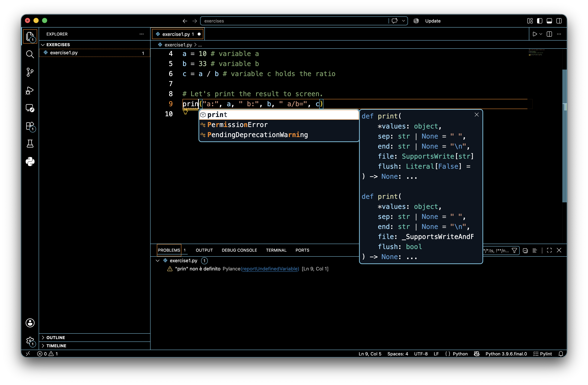Open the Testing flask view

(30, 144)
